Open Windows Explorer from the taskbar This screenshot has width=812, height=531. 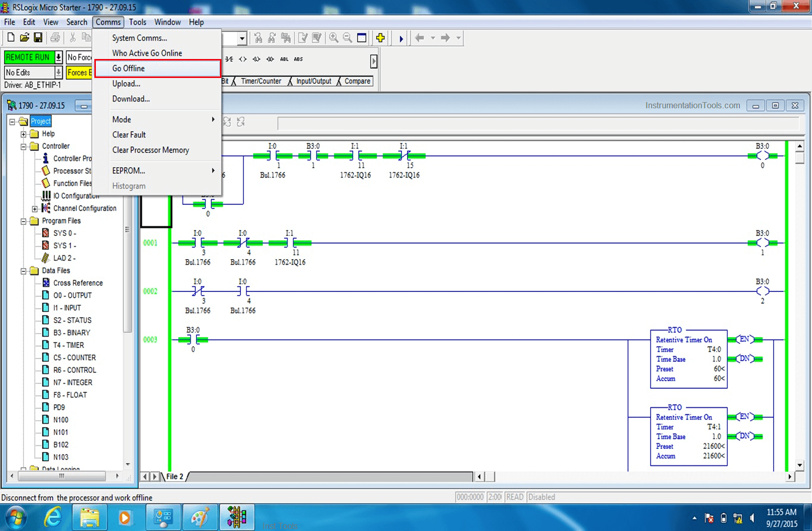[89, 517]
